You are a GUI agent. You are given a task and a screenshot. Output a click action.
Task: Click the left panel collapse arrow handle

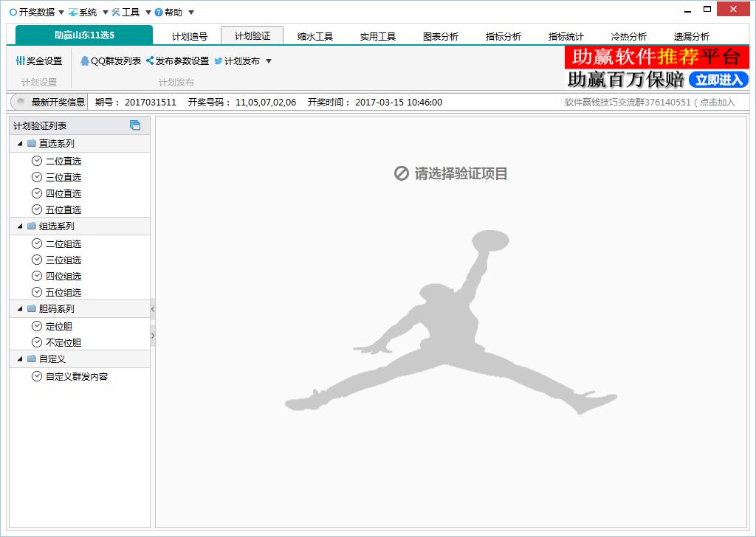153,309
